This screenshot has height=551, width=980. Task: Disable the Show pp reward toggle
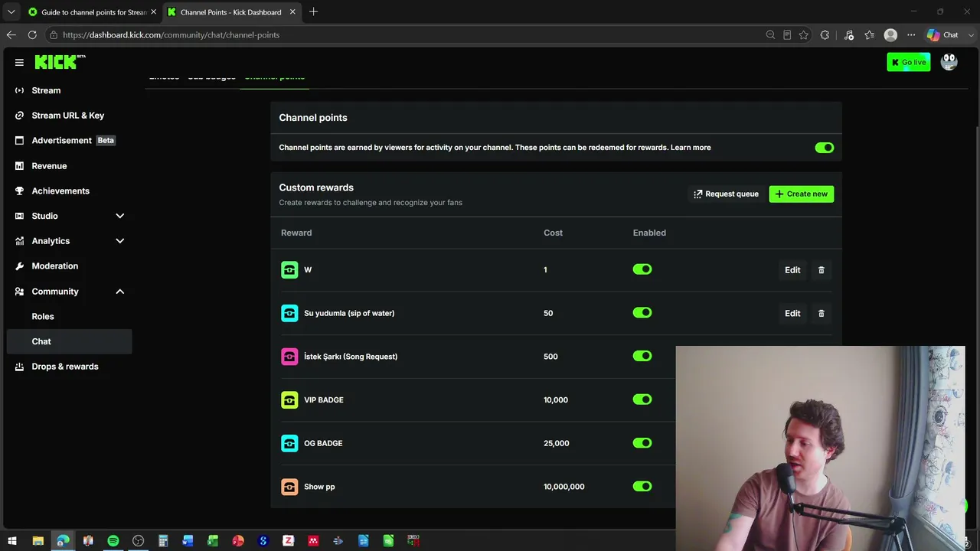(642, 486)
